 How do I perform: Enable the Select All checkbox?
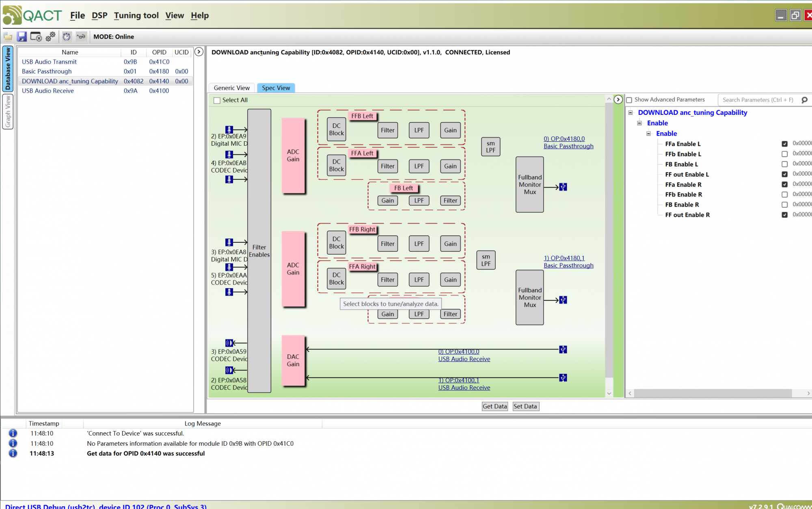pos(217,100)
